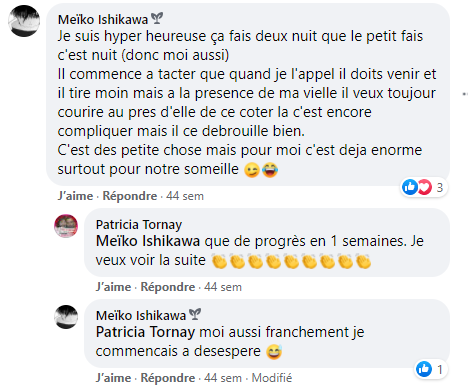Click the thumbs-up reaction on the last reply
Image resolution: width=468 pixels, height=389 pixels.
click(424, 369)
